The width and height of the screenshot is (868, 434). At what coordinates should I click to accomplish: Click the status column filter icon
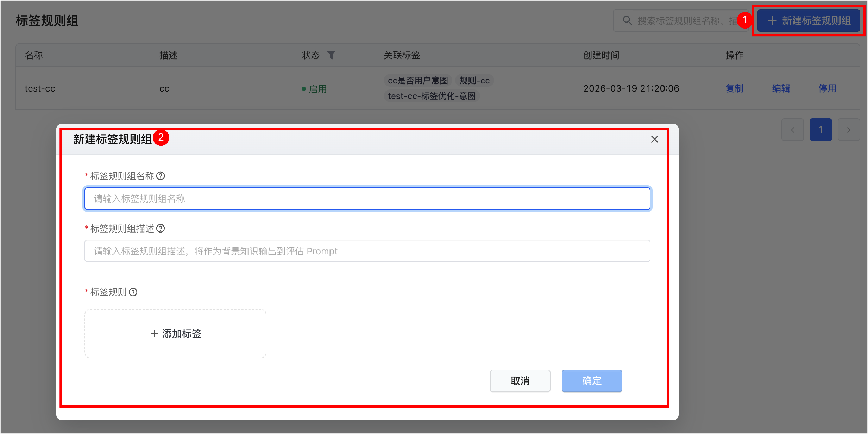coord(331,55)
